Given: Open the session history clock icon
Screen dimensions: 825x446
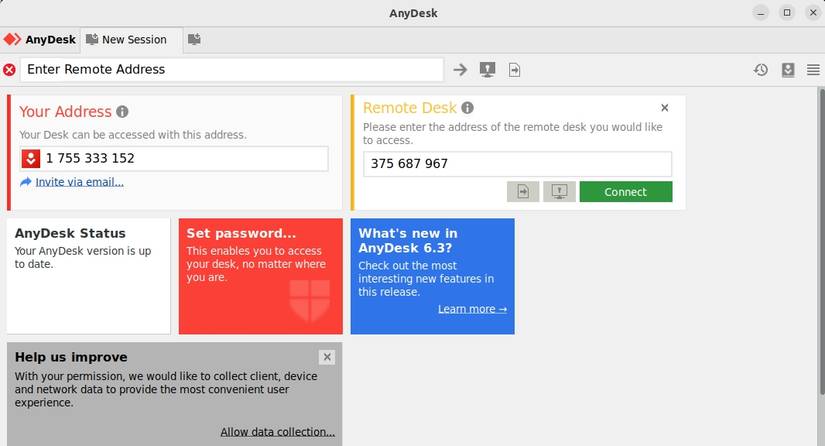Looking at the screenshot, I should [761, 70].
